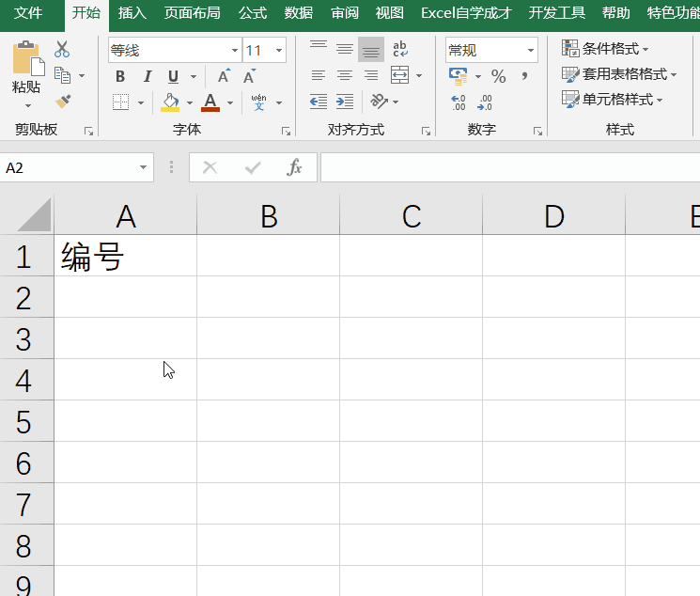
Task: Toggle Bold formatting
Action: click(x=120, y=76)
